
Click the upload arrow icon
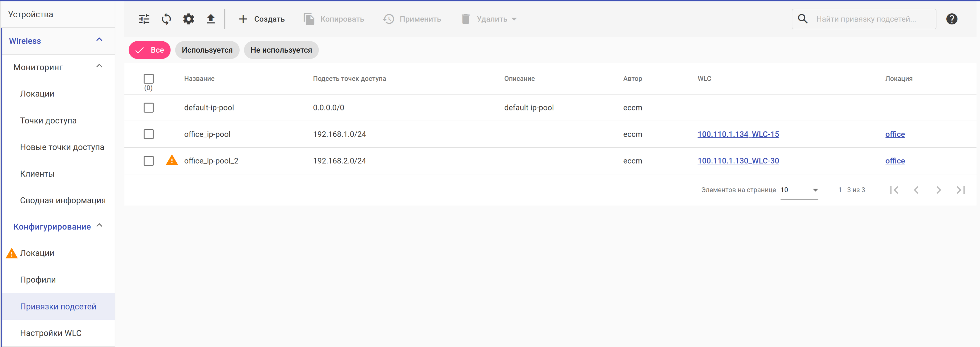tap(210, 19)
